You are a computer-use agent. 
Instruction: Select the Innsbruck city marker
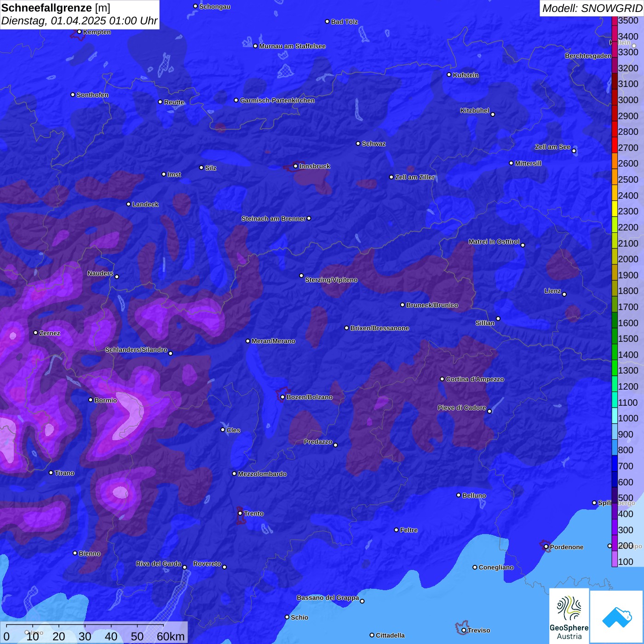295,166
